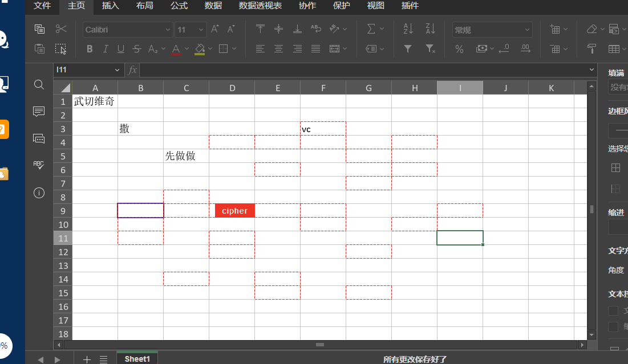Click the scissors cut icon
This screenshot has height=364, width=628.
pyautogui.click(x=61, y=29)
